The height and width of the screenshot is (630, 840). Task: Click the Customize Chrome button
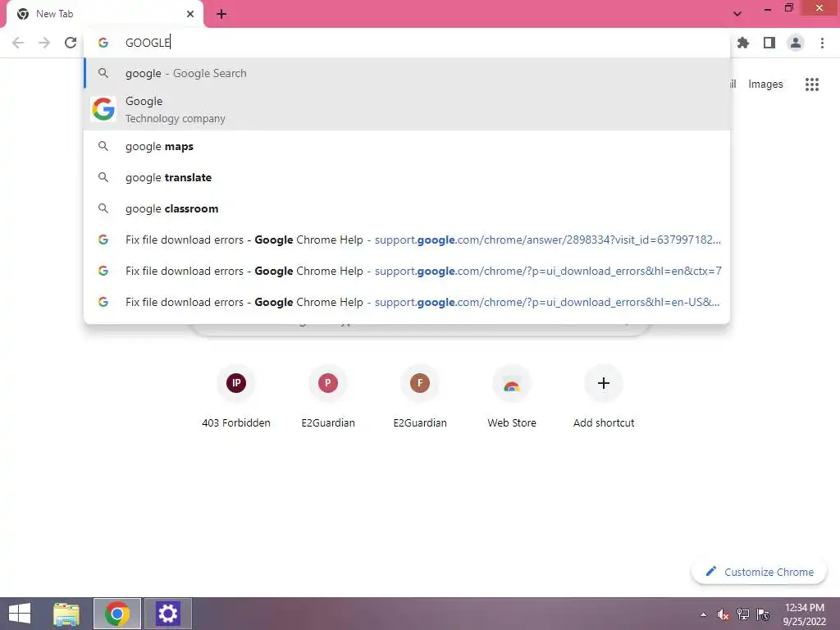pos(759,572)
